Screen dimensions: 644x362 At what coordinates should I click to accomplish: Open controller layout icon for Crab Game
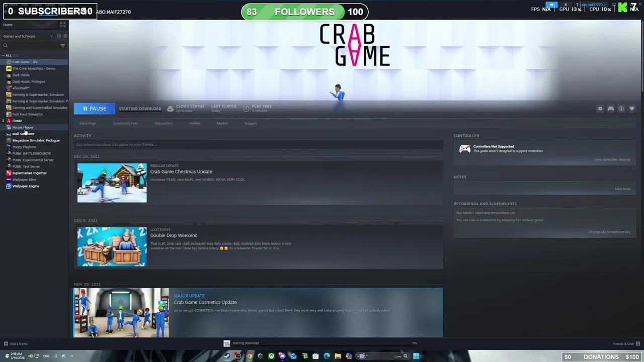click(610, 109)
